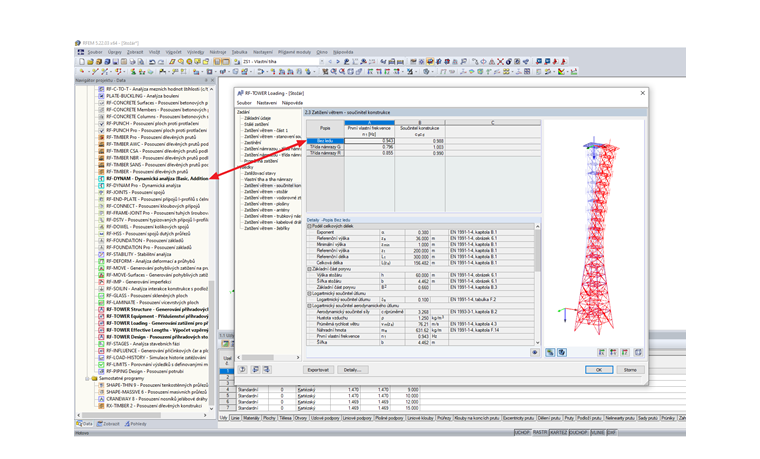Click the RF-TIMBER Pro module icon
Viewport: 760px width, 459px height.
click(101, 137)
